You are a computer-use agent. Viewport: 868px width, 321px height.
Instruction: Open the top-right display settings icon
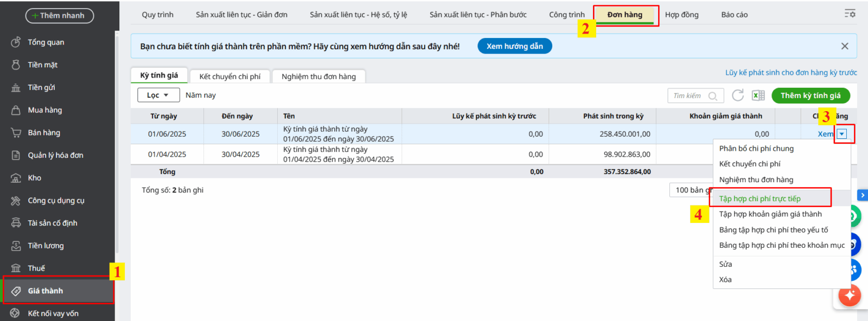point(850,14)
